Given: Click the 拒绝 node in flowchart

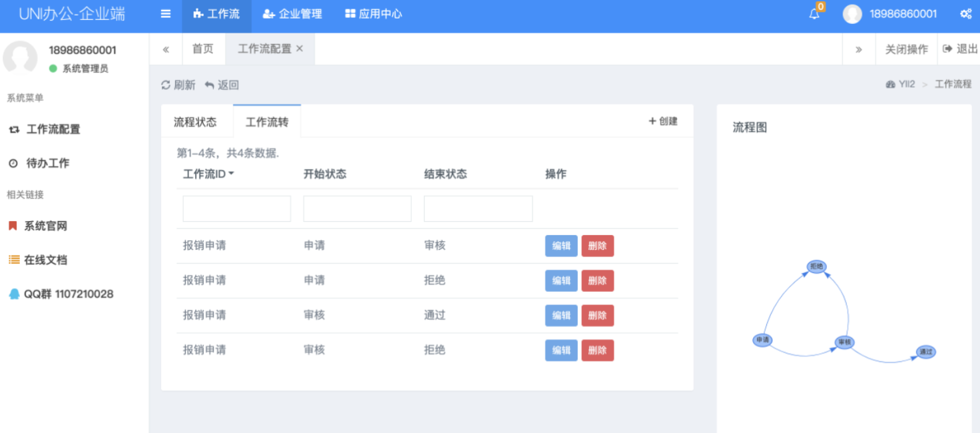Looking at the screenshot, I should click(x=816, y=266).
